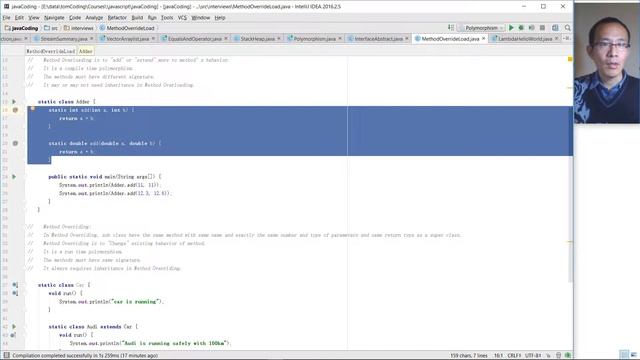Viewport: 640px width, 360px height.
Task: Close the StackHeap.java tab
Action: (x=279, y=38)
